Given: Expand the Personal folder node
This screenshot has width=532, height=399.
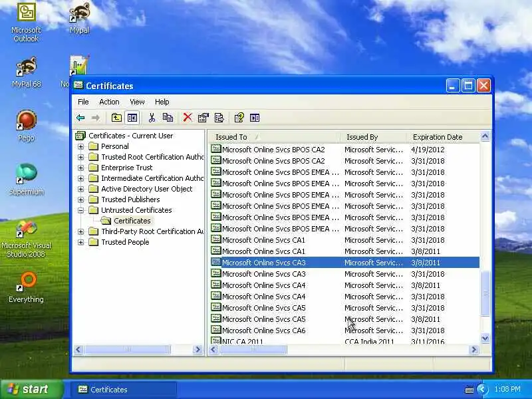Looking at the screenshot, I should (80, 146).
